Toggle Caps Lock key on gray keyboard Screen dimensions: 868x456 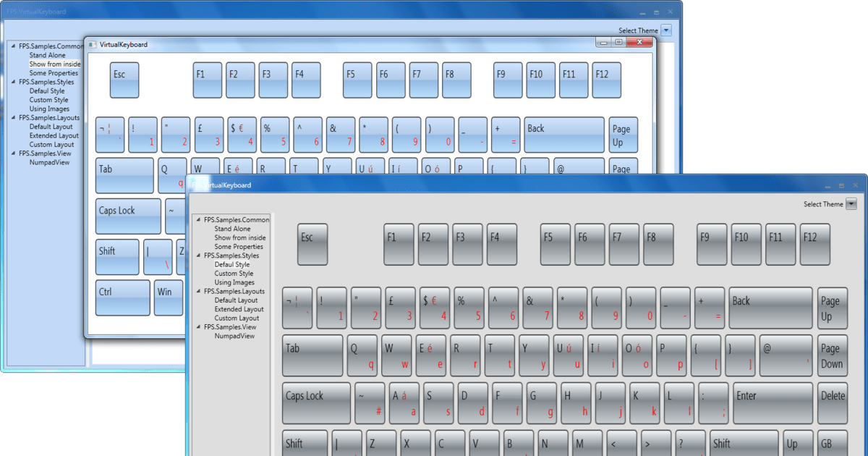tap(316, 403)
